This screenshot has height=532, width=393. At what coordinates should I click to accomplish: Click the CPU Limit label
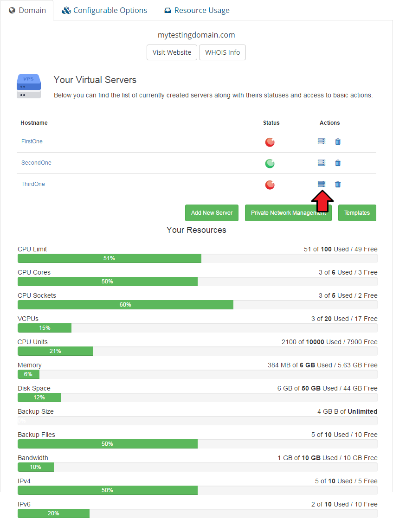coord(32,249)
